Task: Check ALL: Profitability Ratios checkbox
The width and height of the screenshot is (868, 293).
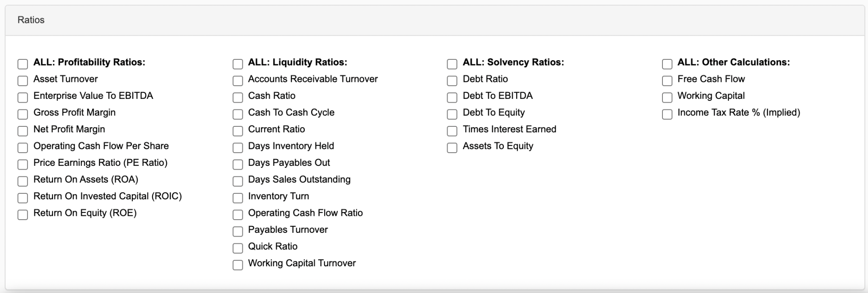Action: point(23,64)
